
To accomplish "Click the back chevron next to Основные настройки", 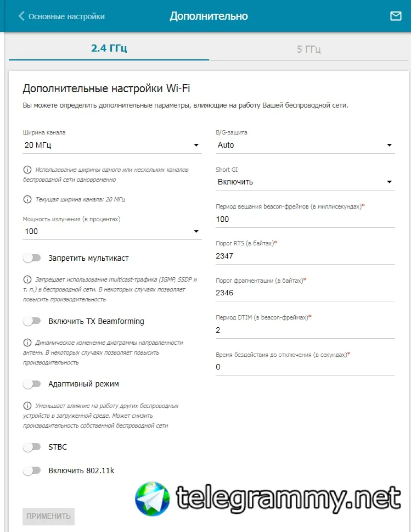I will [x=21, y=16].
